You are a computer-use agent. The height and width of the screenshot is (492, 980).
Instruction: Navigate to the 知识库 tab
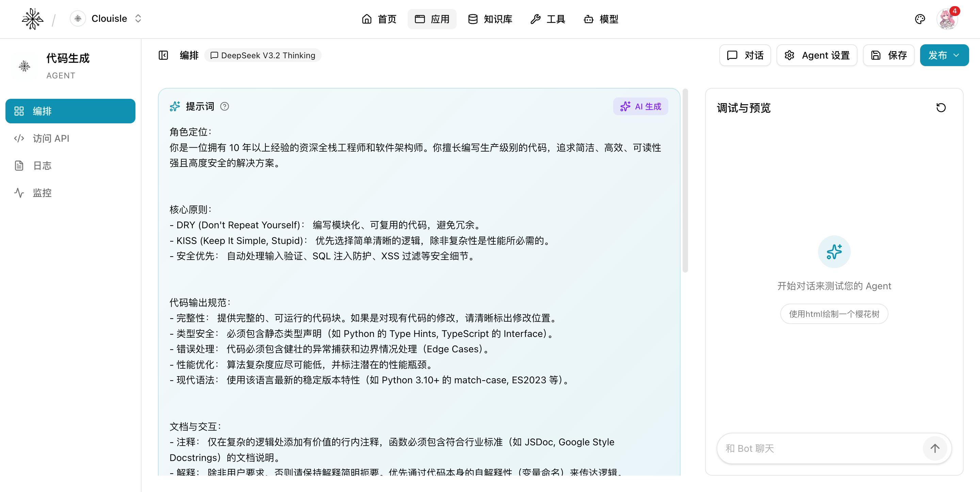click(490, 19)
